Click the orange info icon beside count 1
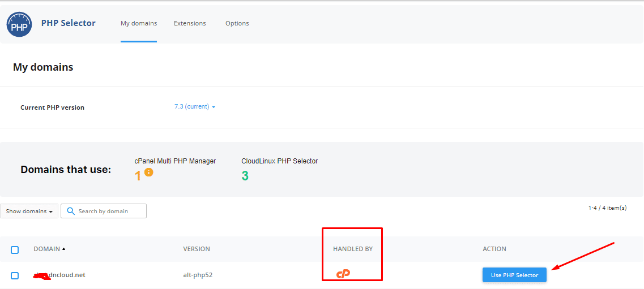Viewport: 644px width, 289px height. (x=148, y=172)
